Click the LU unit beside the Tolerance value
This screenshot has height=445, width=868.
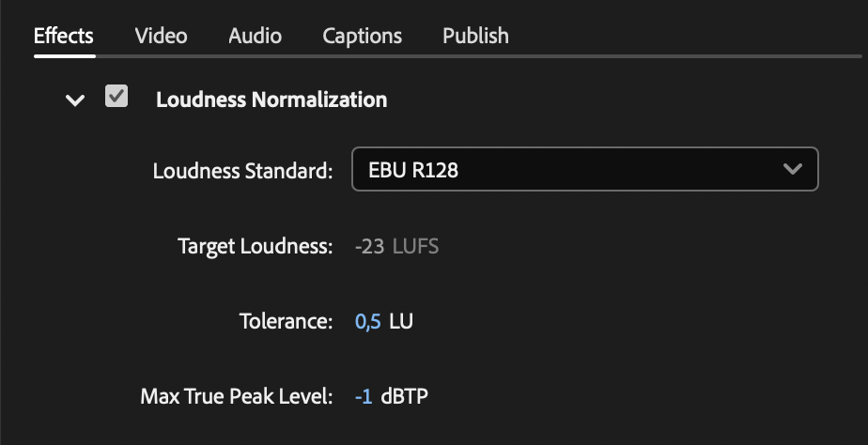[401, 322]
